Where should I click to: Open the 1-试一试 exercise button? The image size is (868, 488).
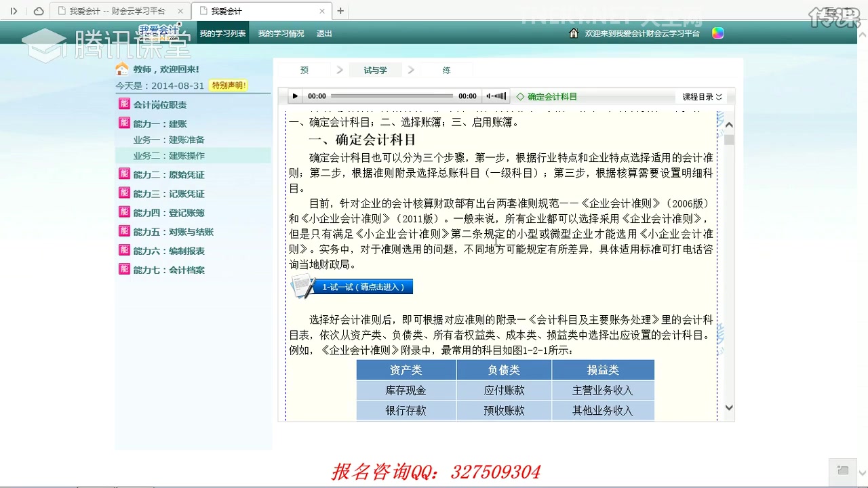(x=363, y=287)
